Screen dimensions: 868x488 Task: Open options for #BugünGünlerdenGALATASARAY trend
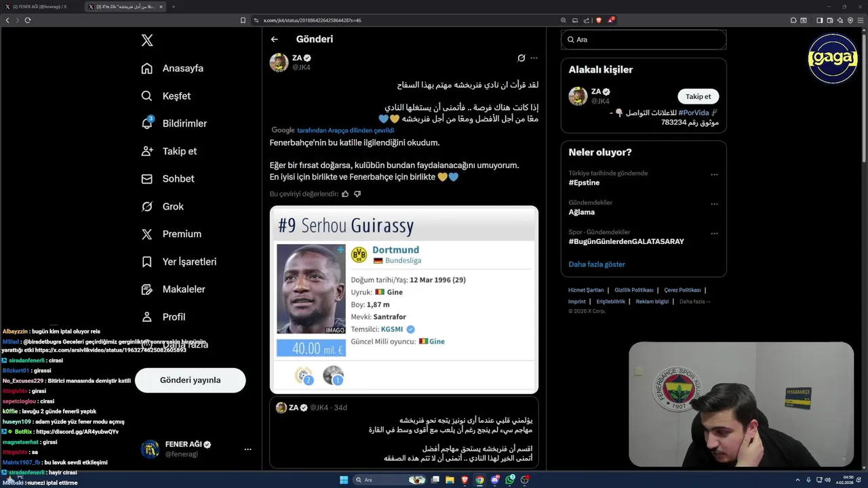[x=714, y=233]
